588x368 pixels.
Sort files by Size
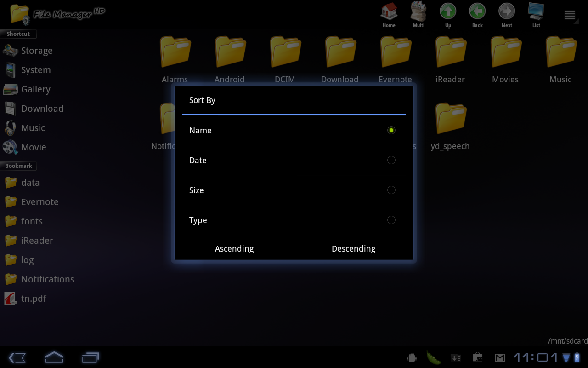(x=294, y=190)
